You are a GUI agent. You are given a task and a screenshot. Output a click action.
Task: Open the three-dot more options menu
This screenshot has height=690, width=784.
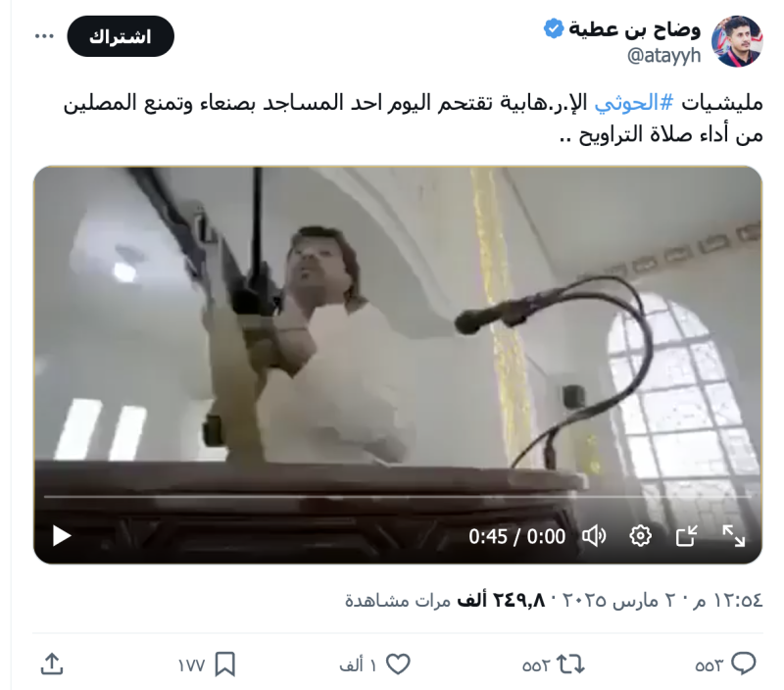(x=44, y=36)
